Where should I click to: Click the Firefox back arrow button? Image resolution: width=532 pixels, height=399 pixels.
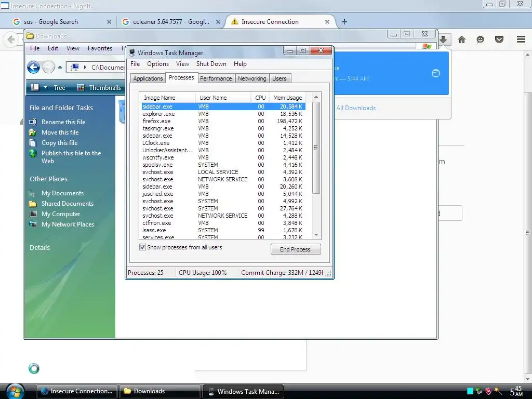(11, 39)
